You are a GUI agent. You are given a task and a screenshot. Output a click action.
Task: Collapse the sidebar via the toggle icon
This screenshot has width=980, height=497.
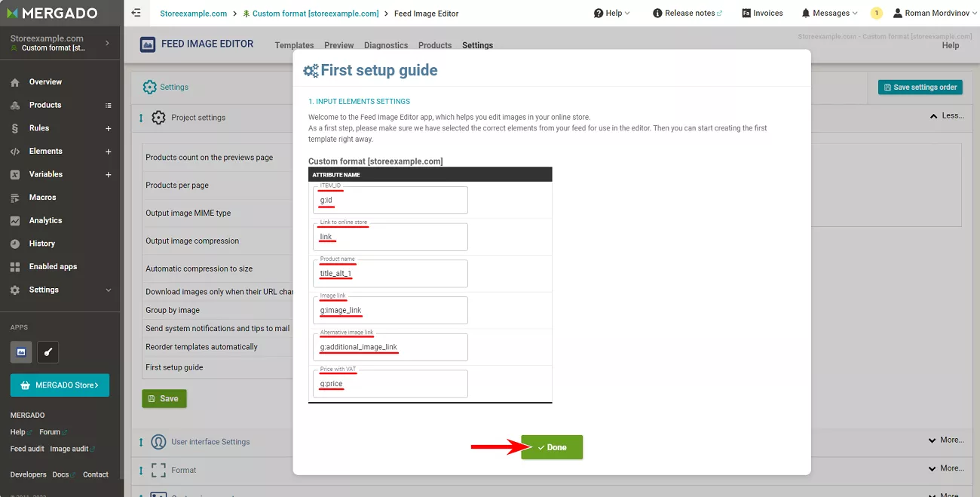pos(136,13)
